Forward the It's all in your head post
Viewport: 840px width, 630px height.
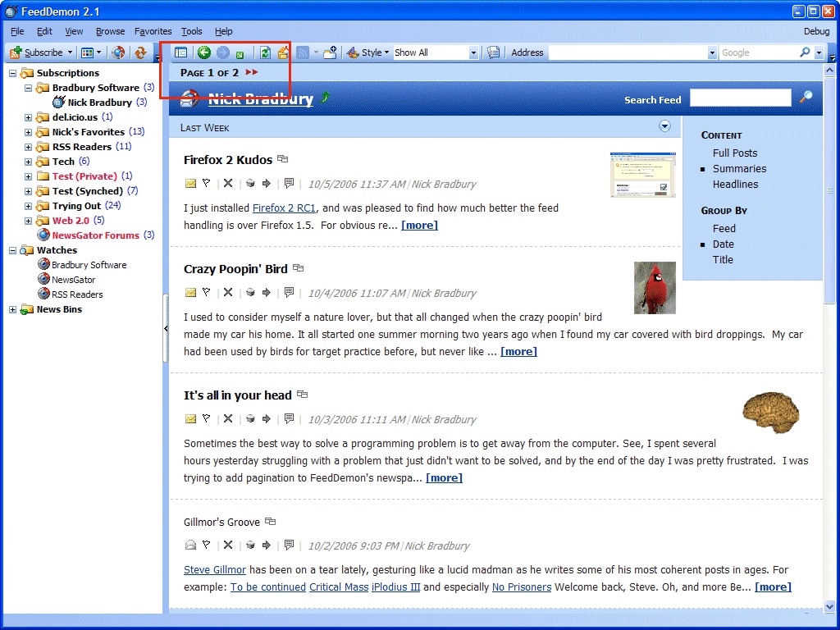tap(267, 419)
